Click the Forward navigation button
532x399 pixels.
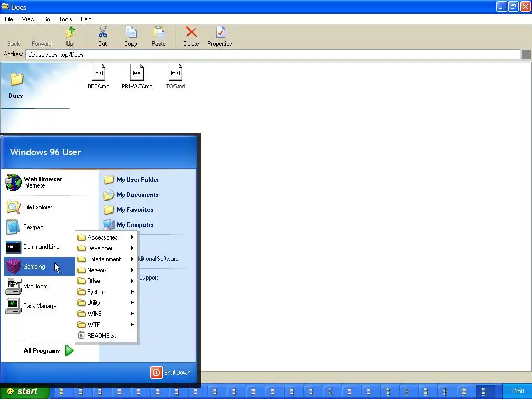point(42,44)
